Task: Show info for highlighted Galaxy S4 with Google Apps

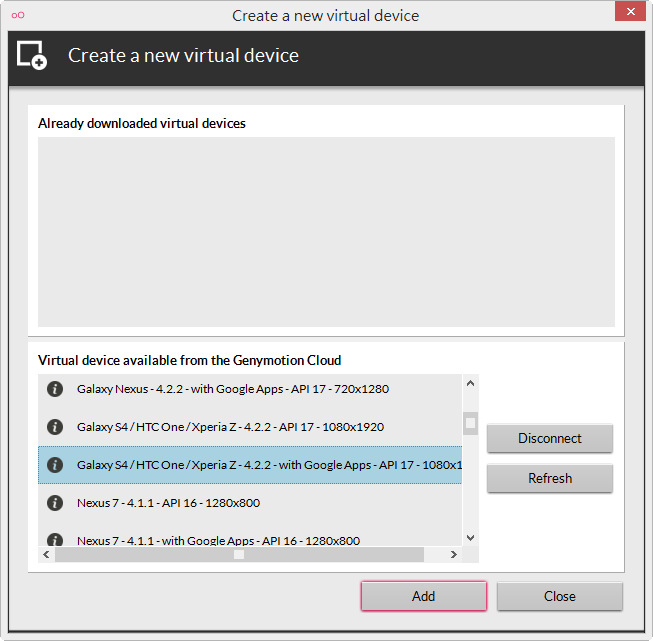Action: point(55,465)
